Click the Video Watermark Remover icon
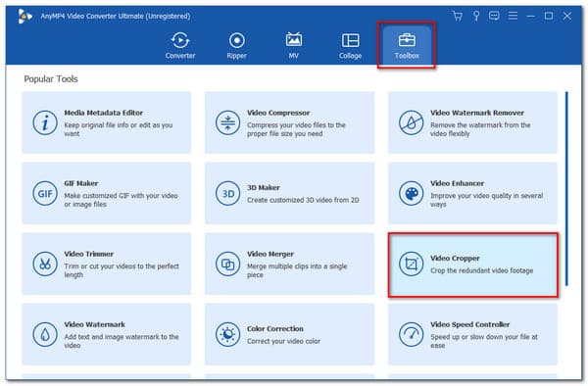 pyautogui.click(x=411, y=122)
